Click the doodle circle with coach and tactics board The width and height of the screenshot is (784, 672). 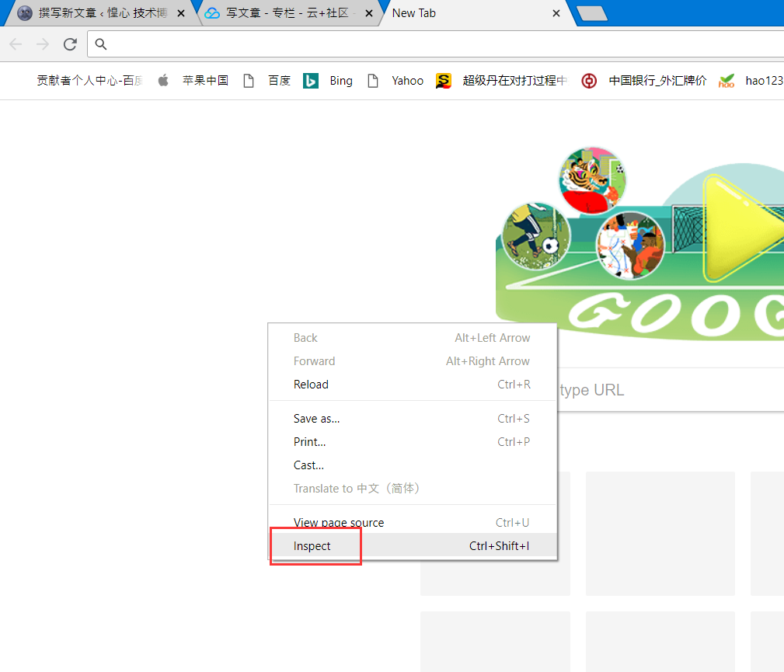[x=630, y=245]
